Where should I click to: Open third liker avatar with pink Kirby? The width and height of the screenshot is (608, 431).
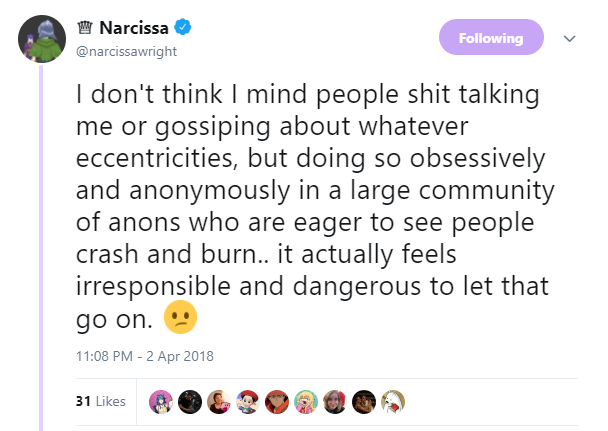click(x=219, y=402)
